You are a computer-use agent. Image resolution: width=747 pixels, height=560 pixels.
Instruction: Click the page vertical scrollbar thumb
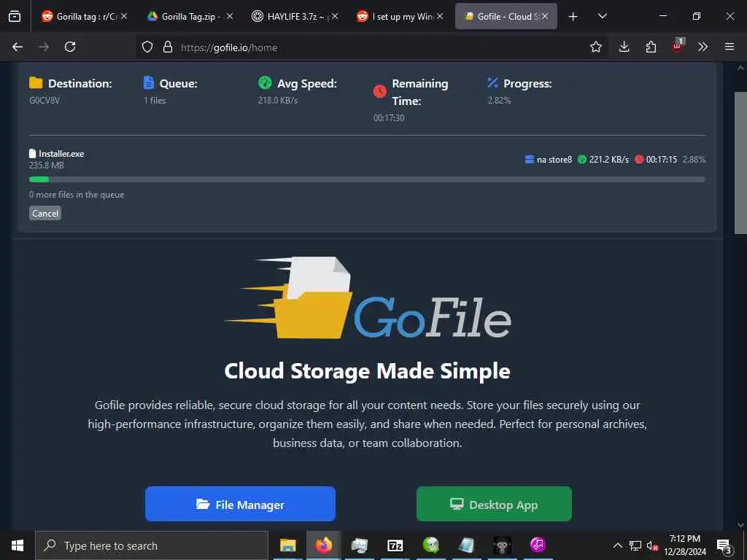click(x=740, y=163)
